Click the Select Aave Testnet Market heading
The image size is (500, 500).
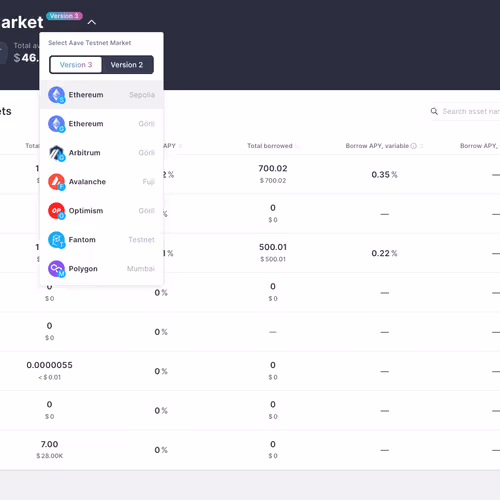click(89, 43)
